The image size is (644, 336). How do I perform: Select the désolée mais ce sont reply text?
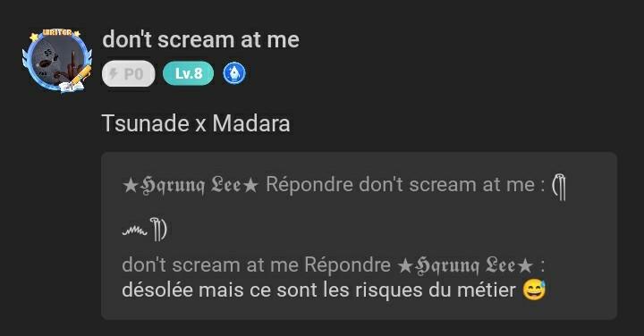pos(318,290)
